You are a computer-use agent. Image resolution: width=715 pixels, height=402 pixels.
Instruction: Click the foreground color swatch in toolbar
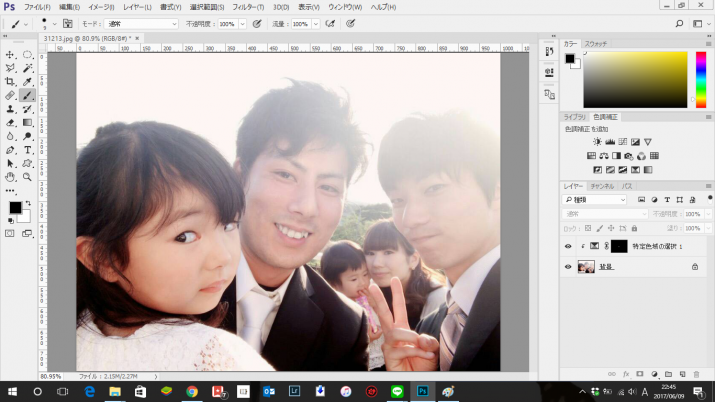[x=15, y=208]
